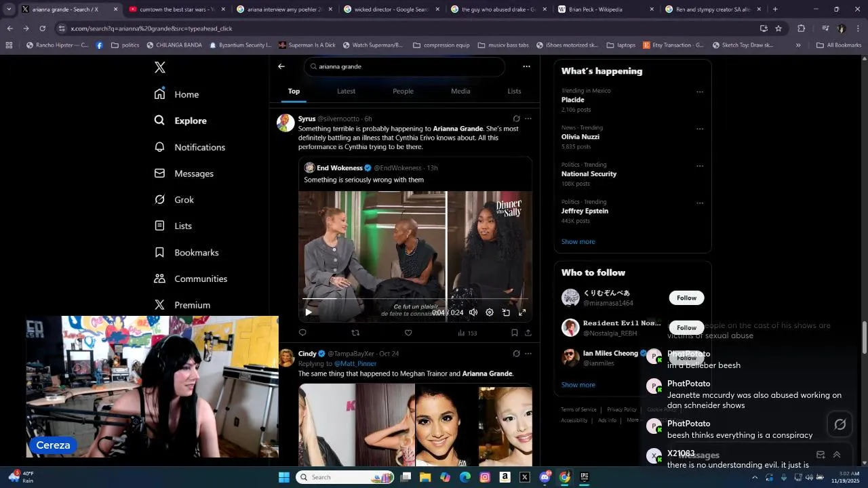This screenshot has height=488, width=868.
Task: Show more who to follow
Action: pyautogui.click(x=578, y=385)
